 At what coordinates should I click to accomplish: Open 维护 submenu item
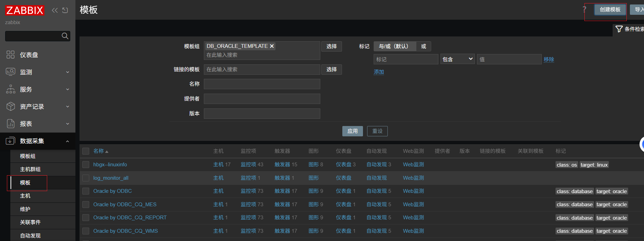tap(43, 209)
